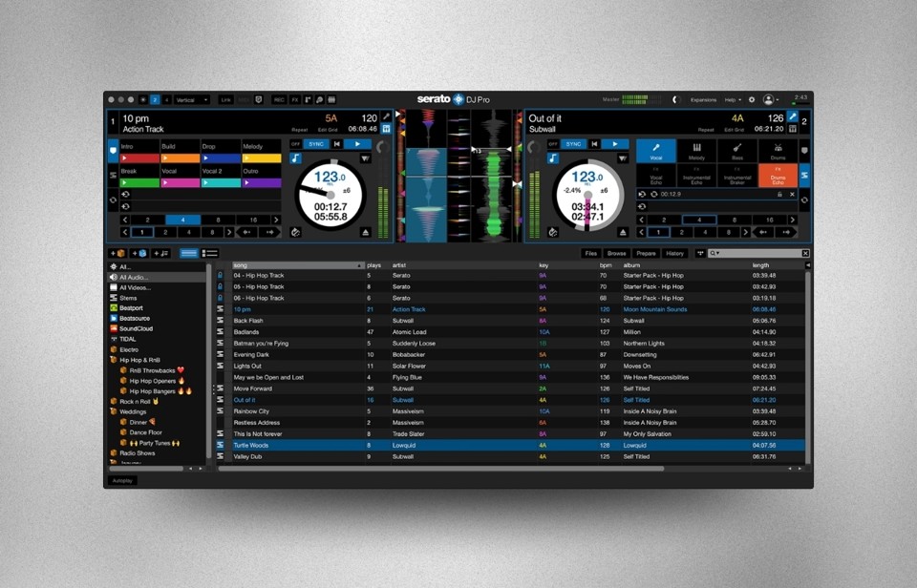
Task: Open the Browse panel tab
Action: point(616,253)
